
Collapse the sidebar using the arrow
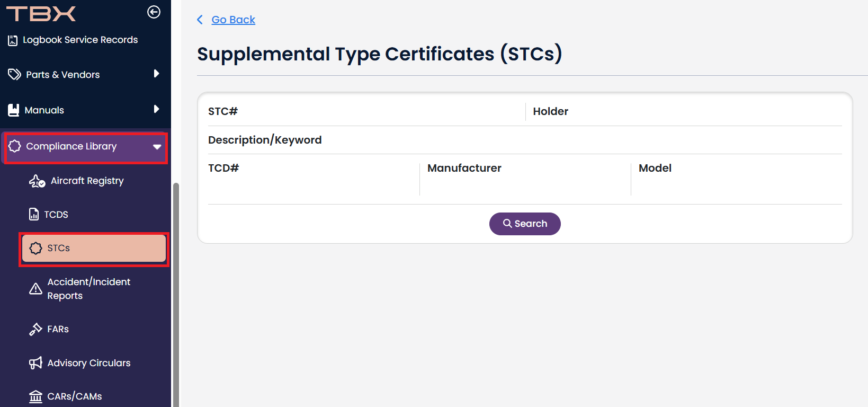pyautogui.click(x=153, y=13)
